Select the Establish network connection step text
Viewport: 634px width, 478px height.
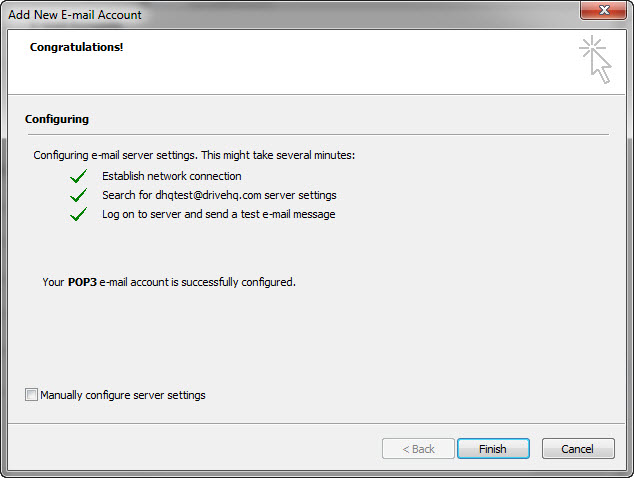[x=171, y=176]
